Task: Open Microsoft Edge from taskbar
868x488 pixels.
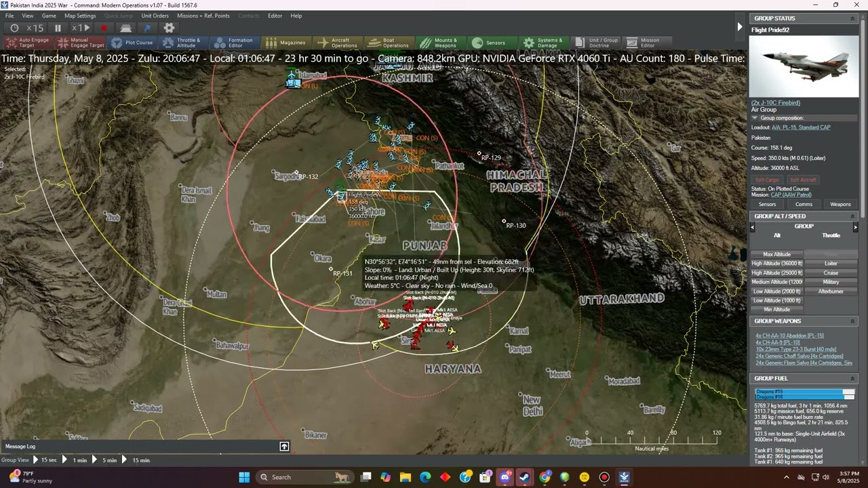Action: 425,477
